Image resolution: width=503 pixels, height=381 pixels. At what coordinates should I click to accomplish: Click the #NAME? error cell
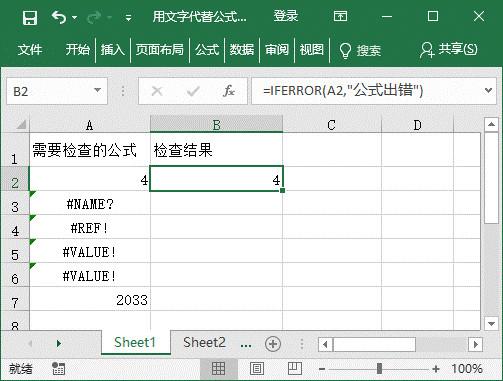pyautogui.click(x=90, y=203)
